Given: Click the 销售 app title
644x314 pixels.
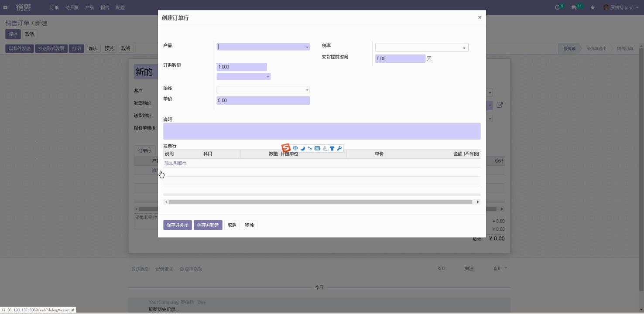Looking at the screenshot, I should tap(24, 7).
